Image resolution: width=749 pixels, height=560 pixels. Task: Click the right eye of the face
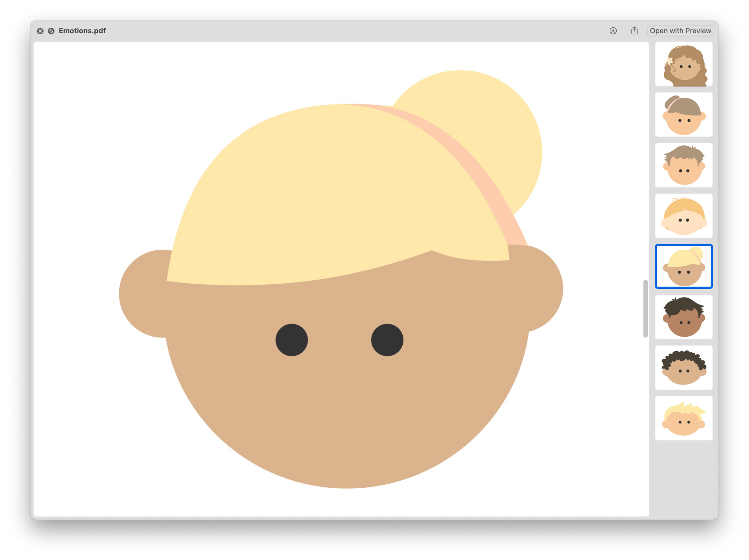[x=387, y=340]
